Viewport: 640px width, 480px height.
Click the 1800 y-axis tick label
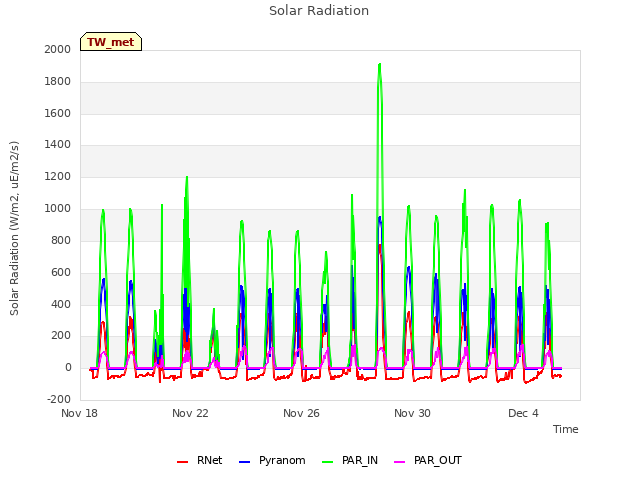[58, 82]
